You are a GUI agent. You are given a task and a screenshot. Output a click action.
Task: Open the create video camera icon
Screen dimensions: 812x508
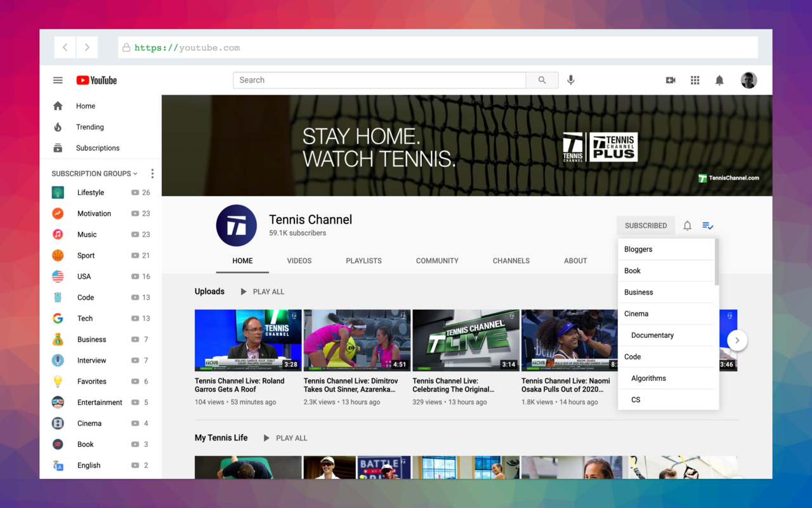pyautogui.click(x=671, y=80)
